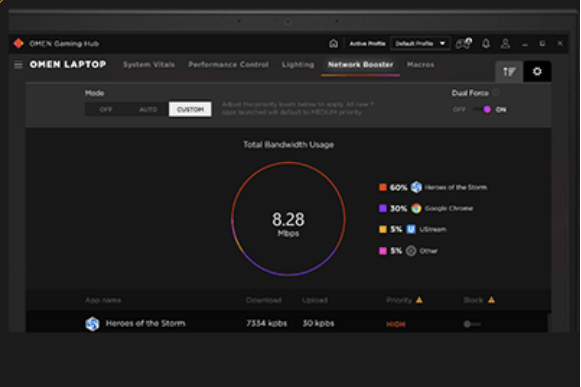The height and width of the screenshot is (387, 581).
Task: Click the network traffic arrows icon
Action: tap(509, 71)
